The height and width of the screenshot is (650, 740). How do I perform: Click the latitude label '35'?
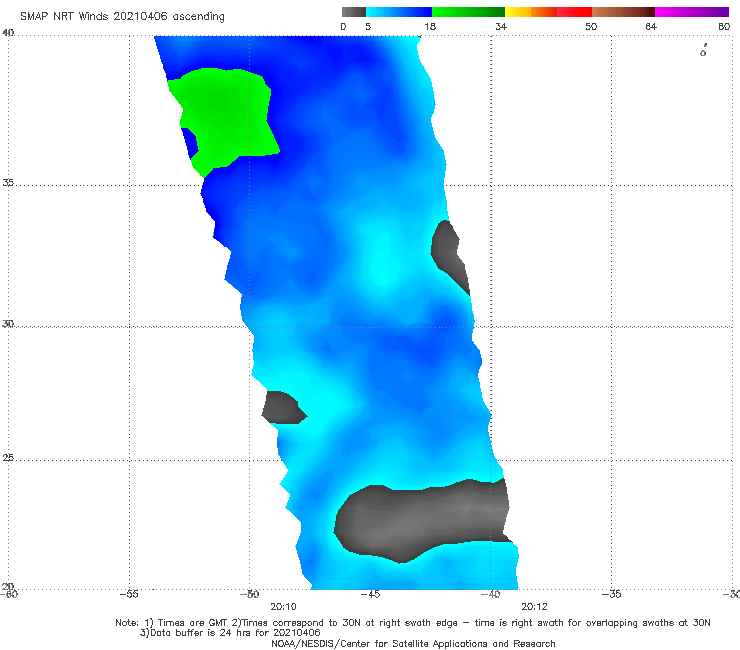(x=8, y=182)
